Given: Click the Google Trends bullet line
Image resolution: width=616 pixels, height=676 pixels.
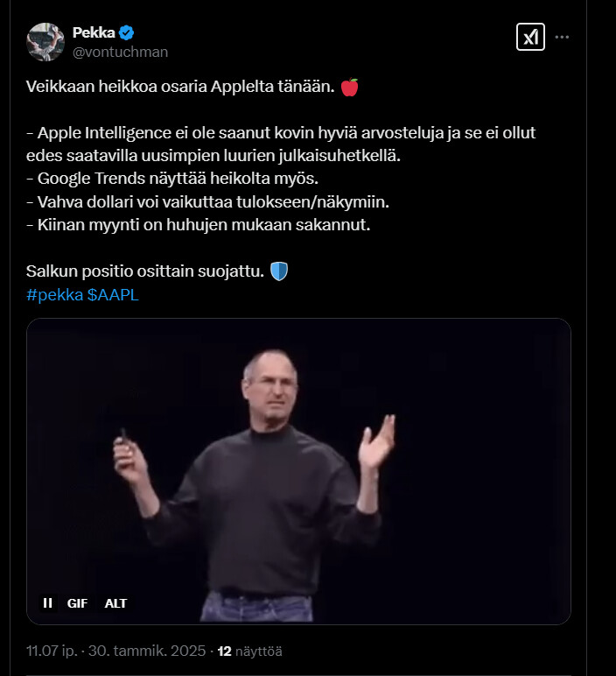Looking at the screenshot, I should point(172,179).
